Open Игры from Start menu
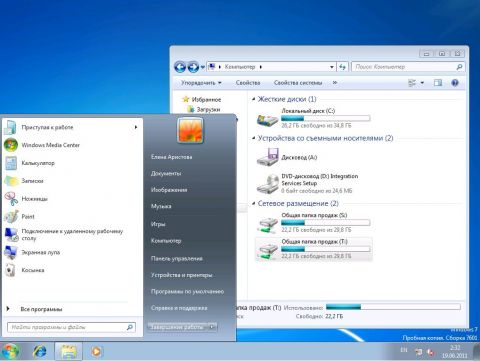Image resolution: width=480 pixels, height=361 pixels. [158, 224]
